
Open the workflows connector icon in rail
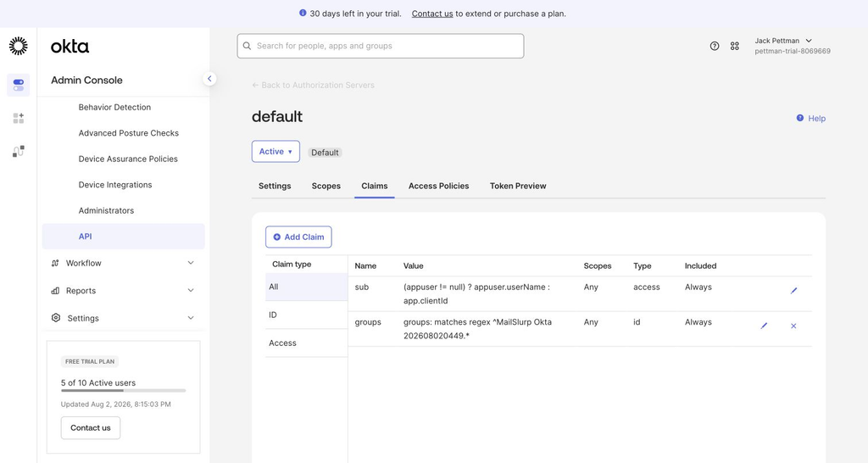19,151
